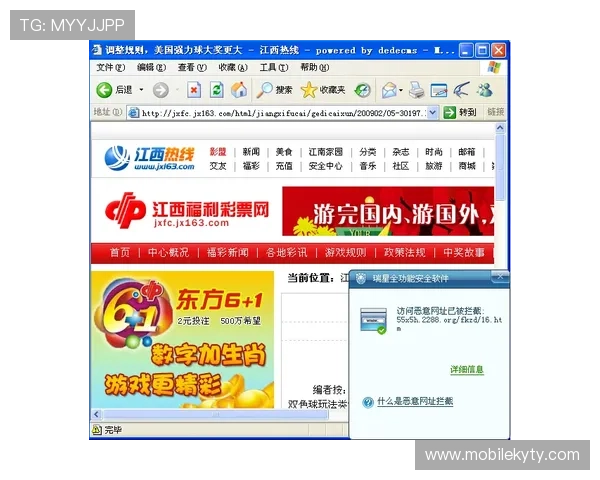Screen dimensions: 600x480
Task: Open the 美食 nav link
Action: point(284,152)
